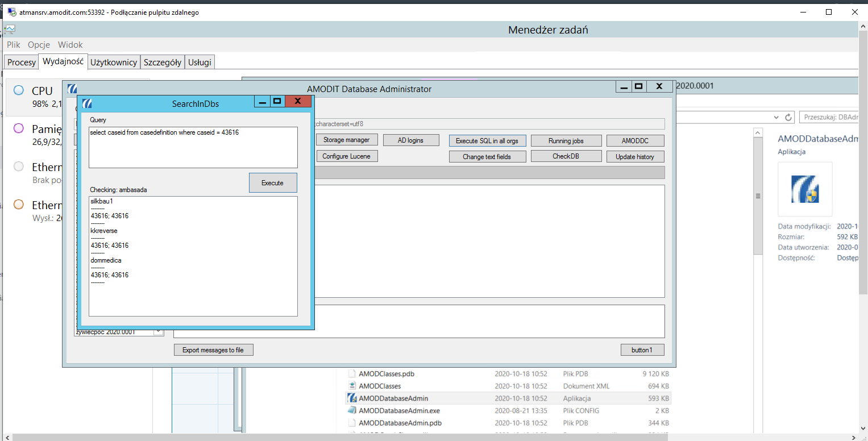Select the CPU performance entry
This screenshot has width=868, height=441.
pos(78,97)
